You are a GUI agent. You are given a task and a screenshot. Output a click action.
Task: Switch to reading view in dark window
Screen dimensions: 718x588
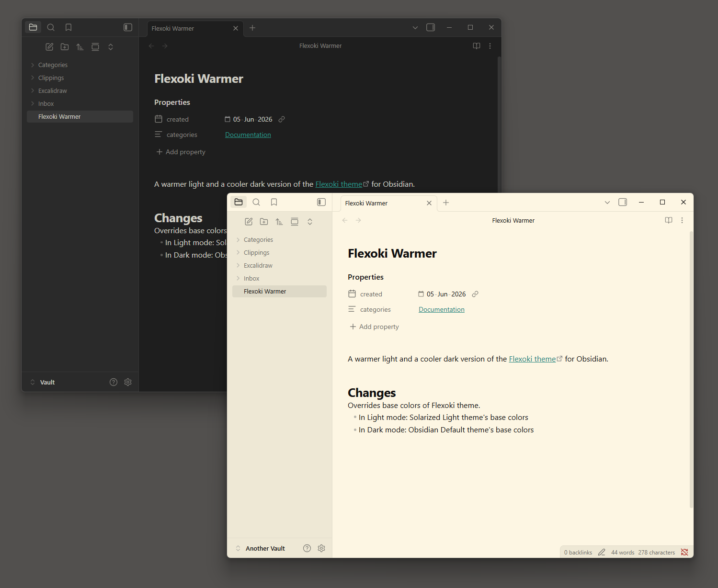pyautogui.click(x=477, y=46)
